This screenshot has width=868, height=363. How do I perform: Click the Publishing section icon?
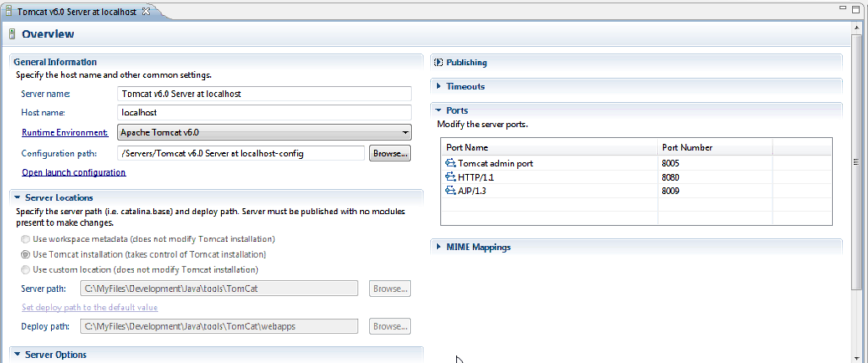[439, 63]
